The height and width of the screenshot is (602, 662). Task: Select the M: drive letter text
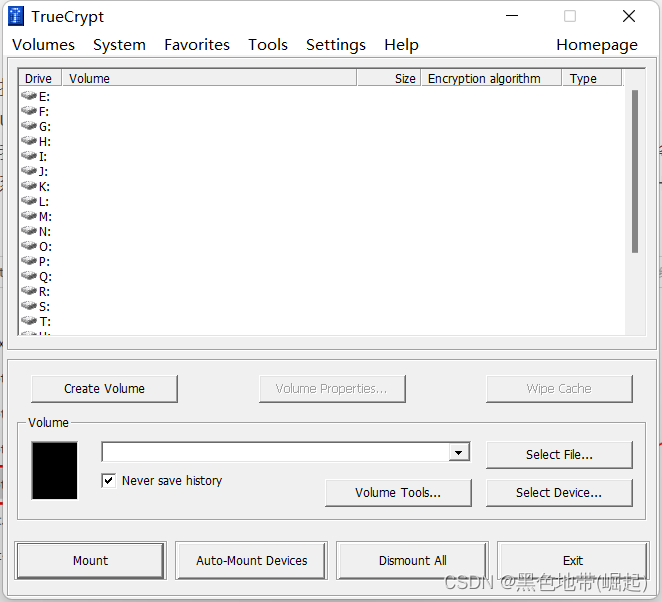point(45,217)
